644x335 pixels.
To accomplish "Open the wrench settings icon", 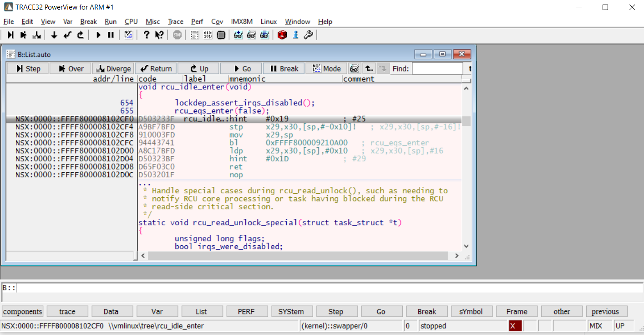I will pyautogui.click(x=308, y=35).
